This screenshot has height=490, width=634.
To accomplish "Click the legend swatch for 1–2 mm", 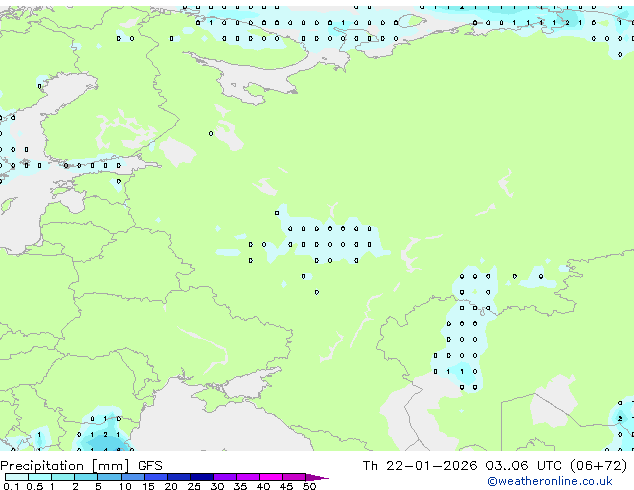I will (63, 477).
